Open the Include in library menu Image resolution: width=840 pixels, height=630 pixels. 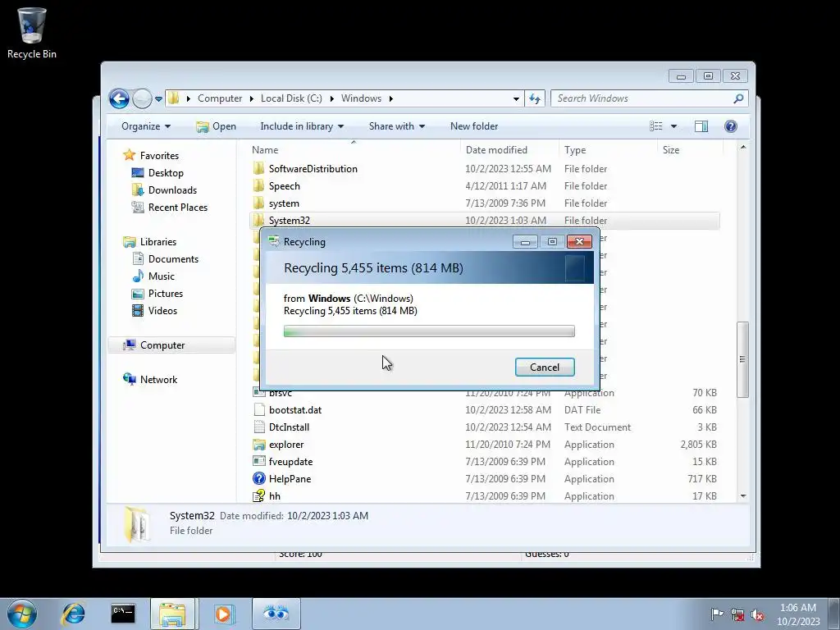302,126
